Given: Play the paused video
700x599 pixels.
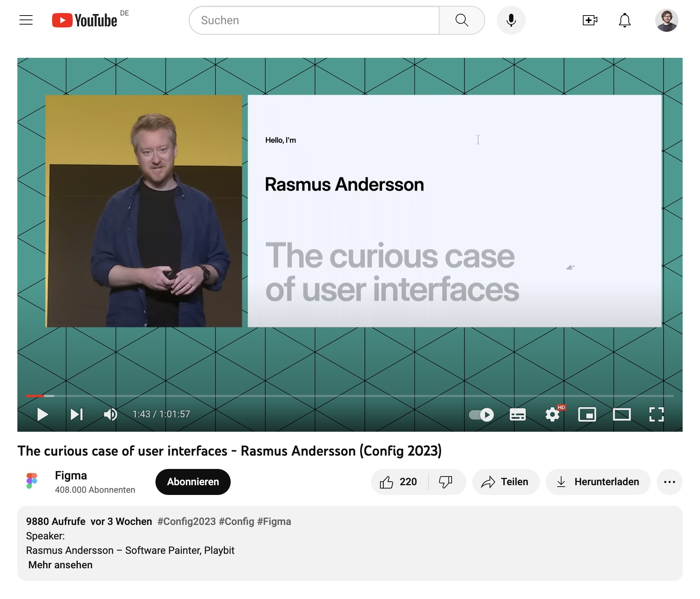Looking at the screenshot, I should tap(43, 414).
